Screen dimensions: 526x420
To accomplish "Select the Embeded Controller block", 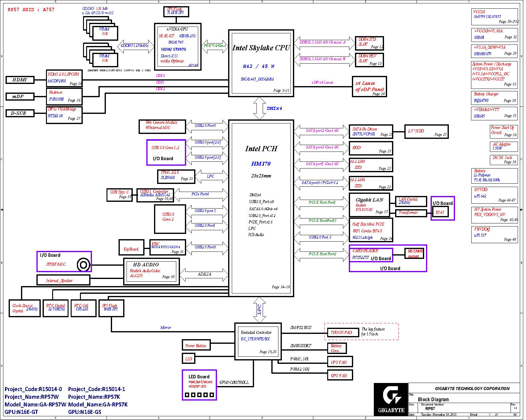I will click(x=258, y=342).
